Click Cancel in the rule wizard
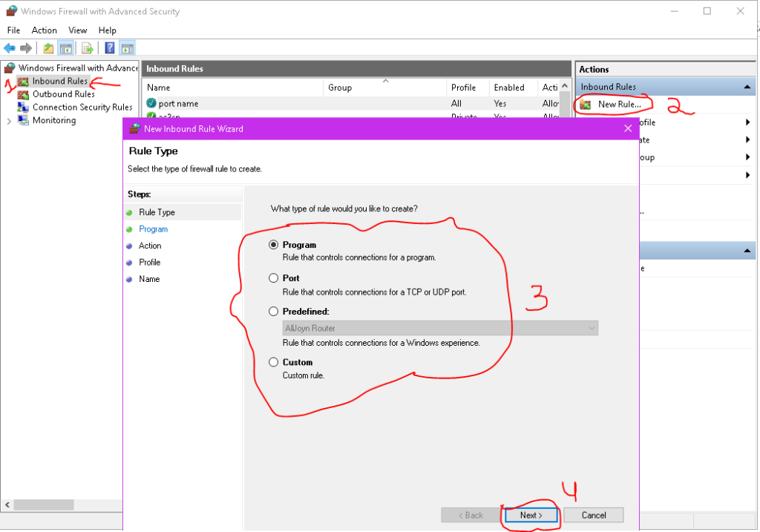 (594, 515)
